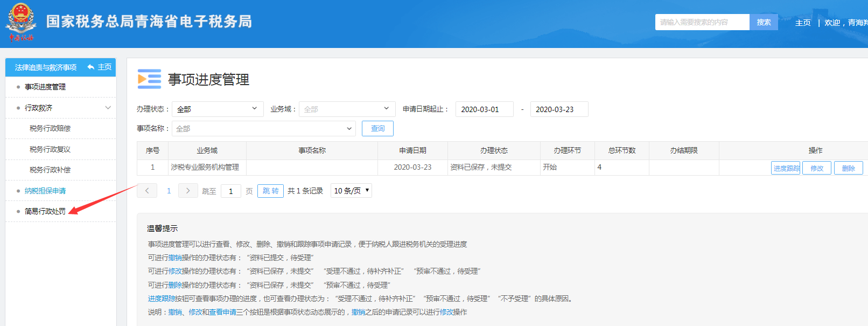Open 简易行政处罚 in sidebar
868x326 pixels.
[x=45, y=211]
